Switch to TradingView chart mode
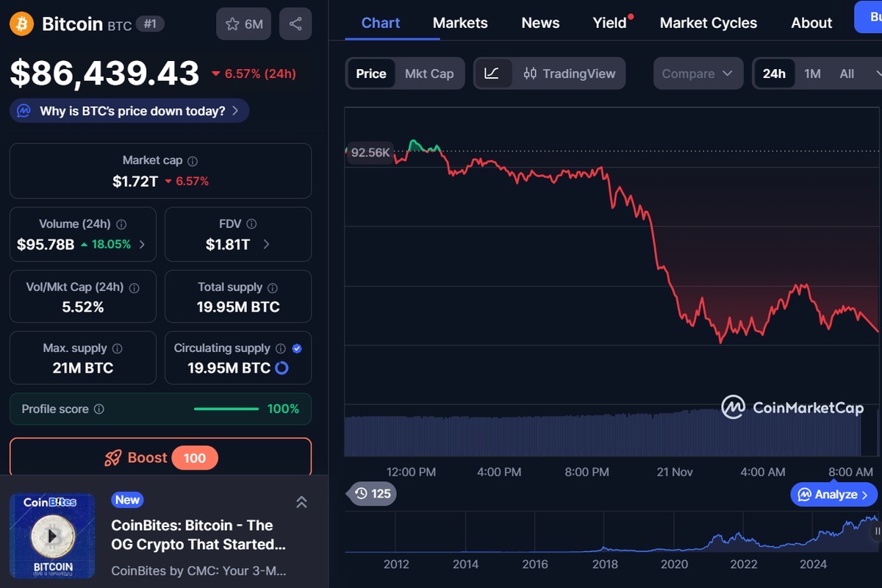The image size is (882, 588). click(570, 73)
